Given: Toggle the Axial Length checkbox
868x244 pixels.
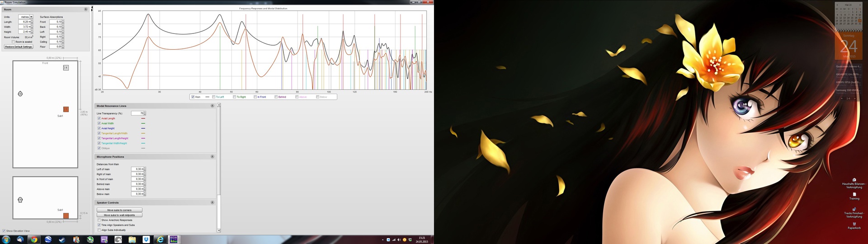Looking at the screenshot, I should click(x=99, y=118).
